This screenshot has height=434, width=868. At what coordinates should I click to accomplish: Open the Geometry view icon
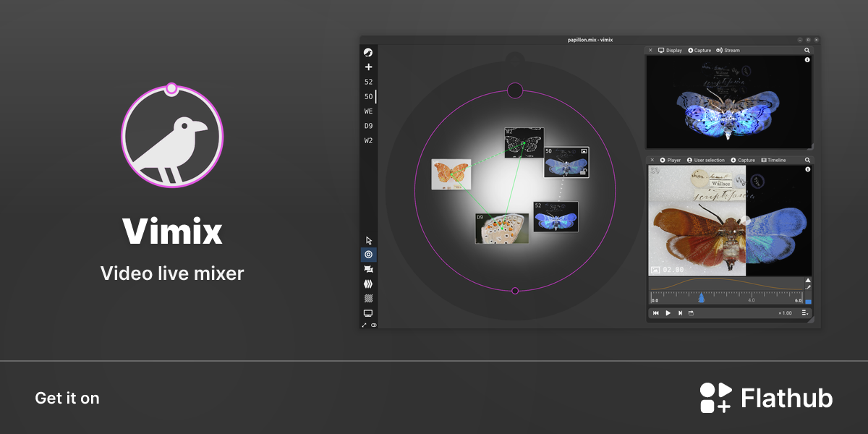coord(368,269)
